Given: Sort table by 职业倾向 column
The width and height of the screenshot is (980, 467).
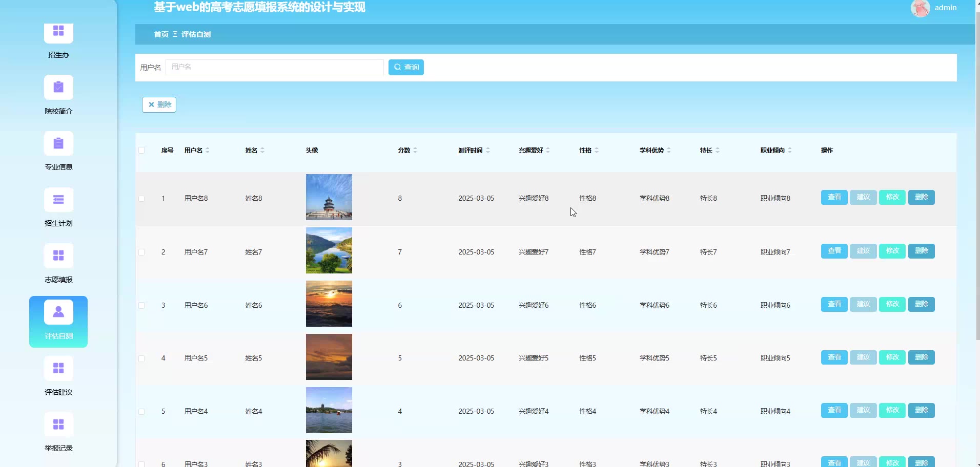Looking at the screenshot, I should click(x=790, y=150).
